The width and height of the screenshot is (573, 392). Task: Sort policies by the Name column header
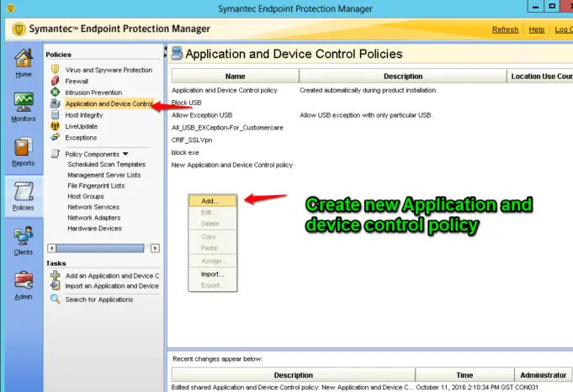tap(235, 77)
